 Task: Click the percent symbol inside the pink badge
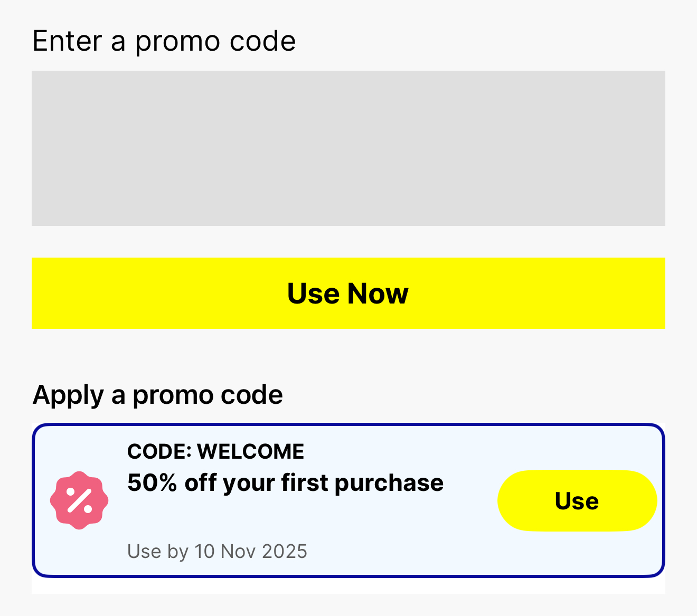(79, 500)
